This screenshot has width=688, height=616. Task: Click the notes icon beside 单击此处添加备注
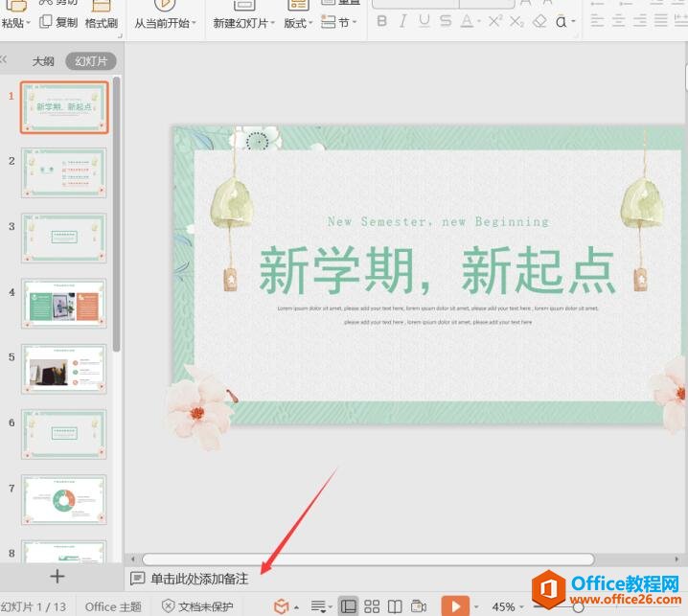[x=138, y=579]
